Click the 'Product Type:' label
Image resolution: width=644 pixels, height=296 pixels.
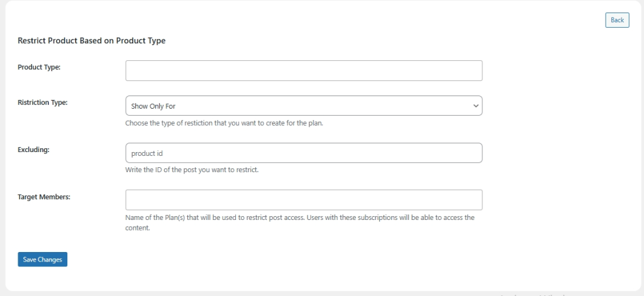click(39, 67)
